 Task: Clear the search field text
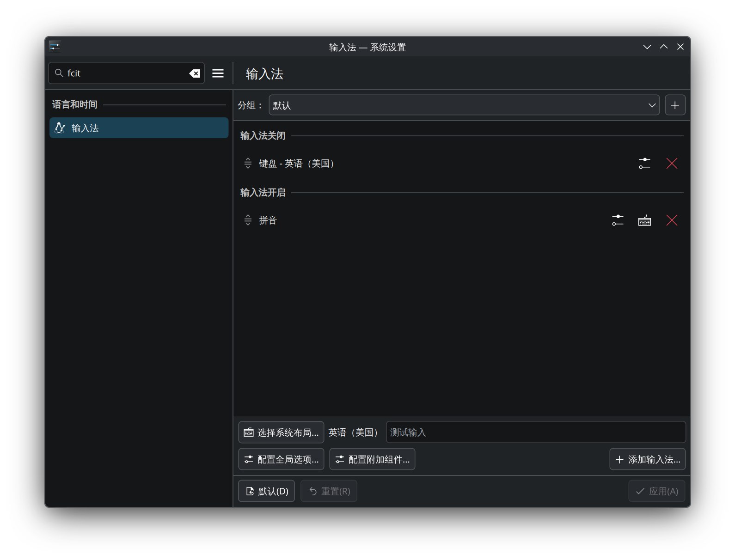coord(195,73)
